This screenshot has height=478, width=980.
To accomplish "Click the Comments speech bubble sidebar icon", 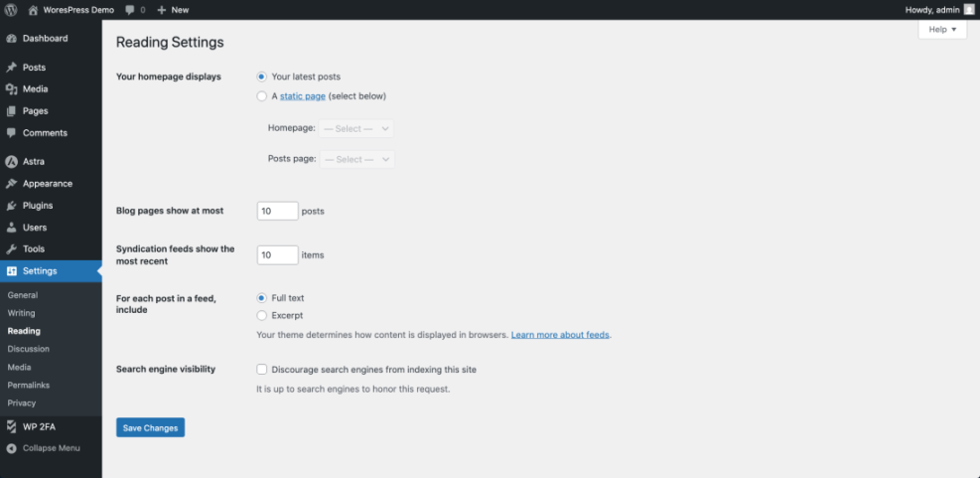I will pos(11,133).
